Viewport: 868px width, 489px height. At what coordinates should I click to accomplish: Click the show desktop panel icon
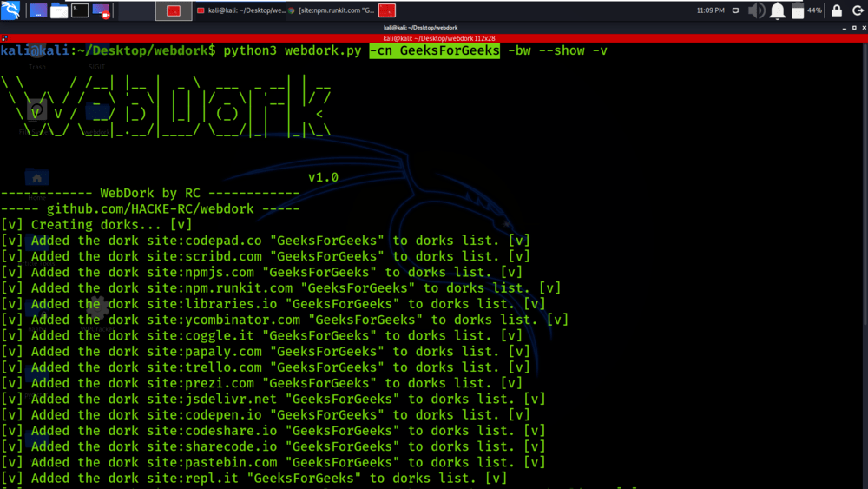(x=38, y=10)
